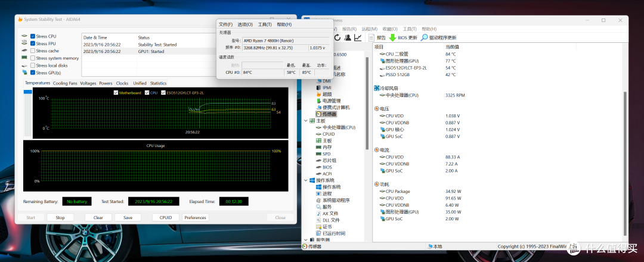Uncheck the Stress FPU checkbox
This screenshot has width=644, height=262.
pos(33,43)
